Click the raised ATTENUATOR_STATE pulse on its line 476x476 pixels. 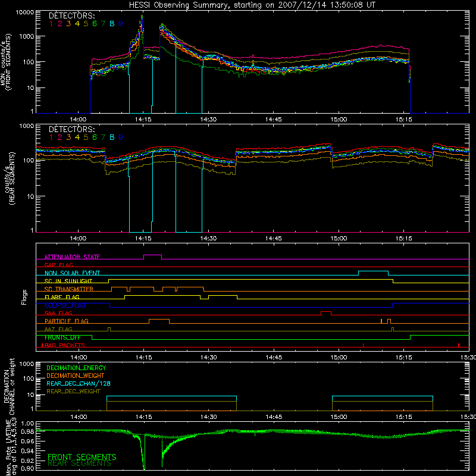(152, 255)
